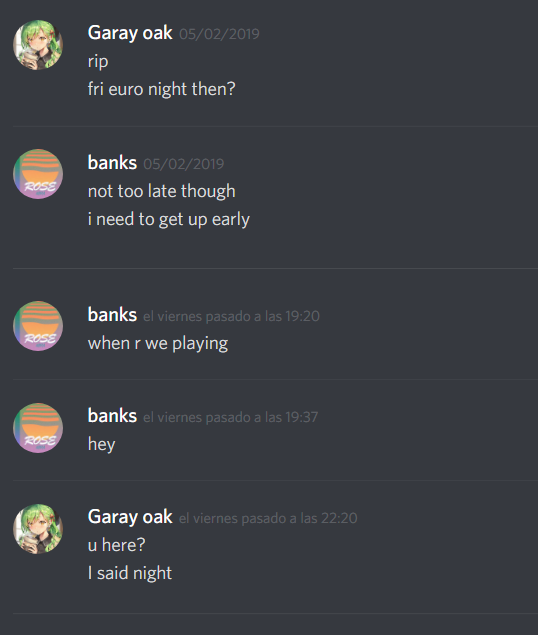Image resolution: width=538 pixels, height=635 pixels.
Task: Click username banks dated 05/02/2019
Action: point(112,163)
